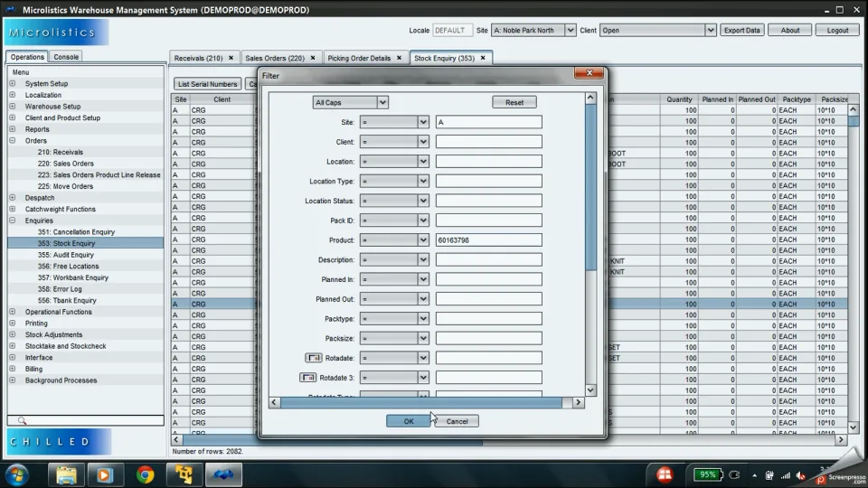
Task: Select 355: Audit Enquiry menu item
Action: click(65, 255)
